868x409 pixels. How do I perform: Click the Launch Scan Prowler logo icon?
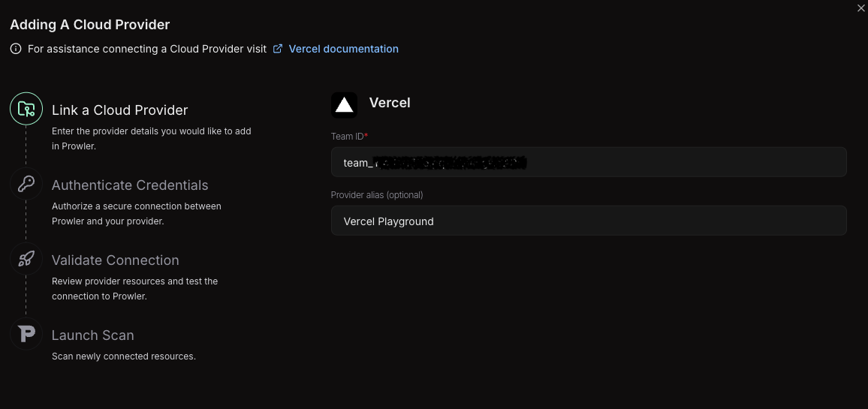click(26, 334)
